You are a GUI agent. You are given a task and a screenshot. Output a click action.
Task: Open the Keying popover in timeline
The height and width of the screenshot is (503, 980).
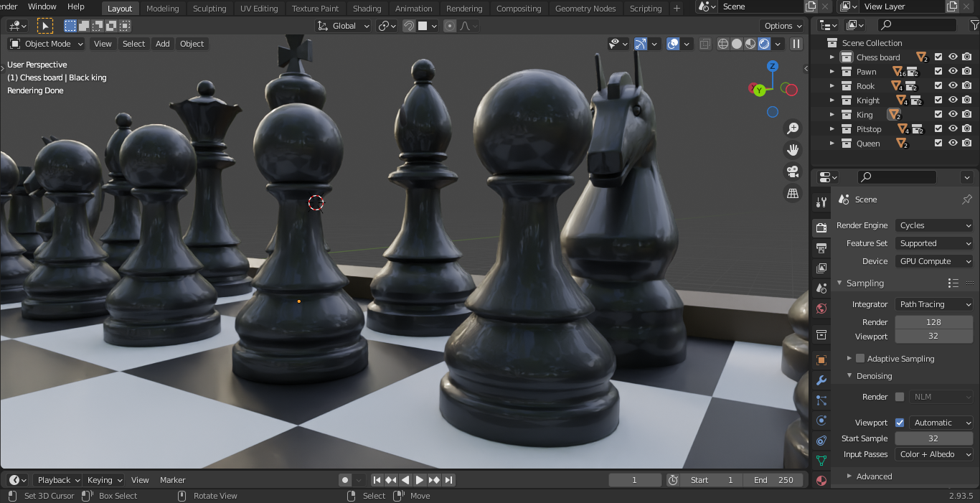point(105,480)
